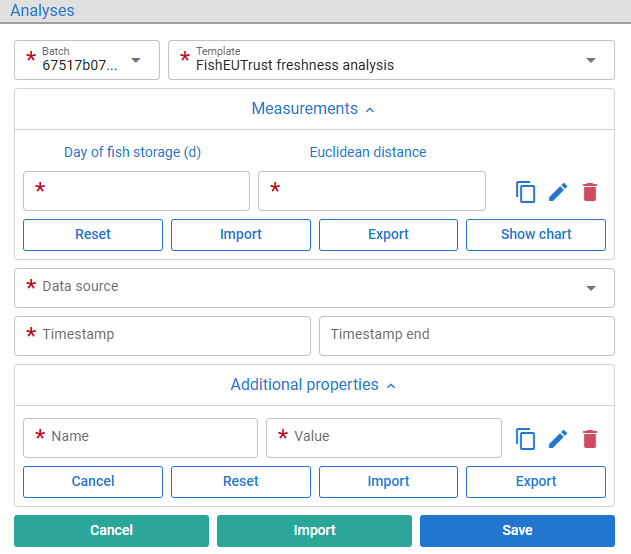Screen dimensions: 631x554
Task: Delete the measurement row
Action: click(x=590, y=192)
